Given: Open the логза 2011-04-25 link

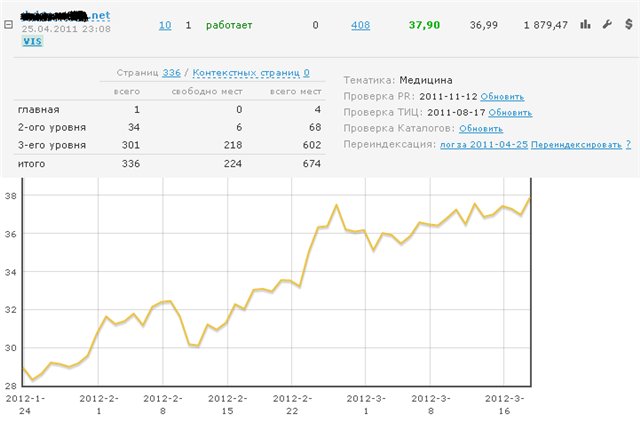Looking at the screenshot, I should point(483,144).
